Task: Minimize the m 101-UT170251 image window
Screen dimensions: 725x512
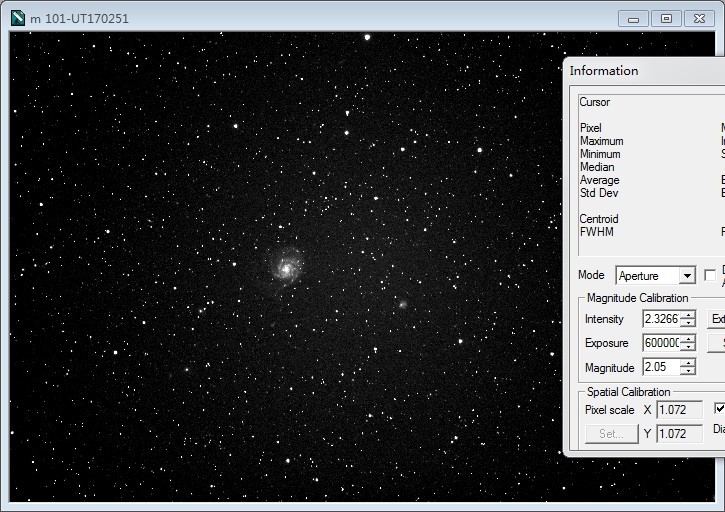Action: coord(633,18)
